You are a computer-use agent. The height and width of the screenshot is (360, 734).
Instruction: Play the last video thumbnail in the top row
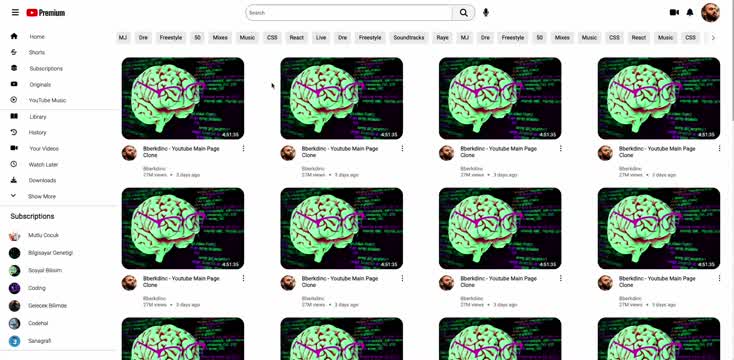[x=659, y=98]
